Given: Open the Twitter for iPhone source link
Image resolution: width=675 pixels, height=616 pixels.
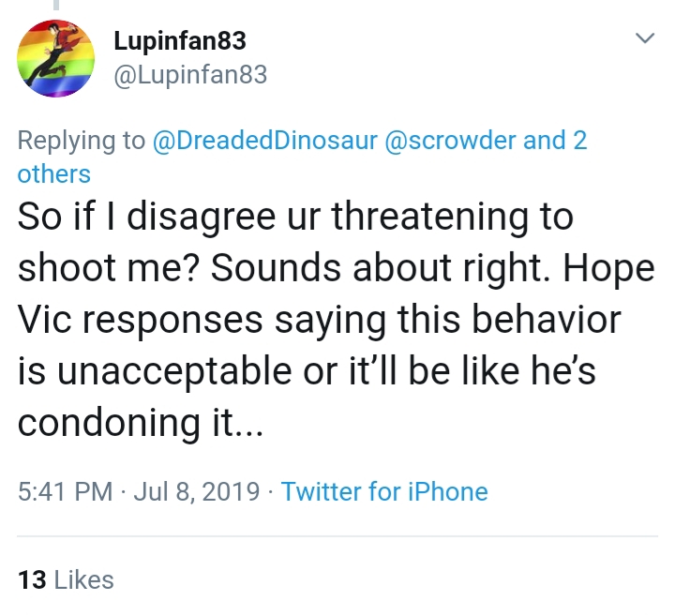Looking at the screenshot, I should click(384, 491).
